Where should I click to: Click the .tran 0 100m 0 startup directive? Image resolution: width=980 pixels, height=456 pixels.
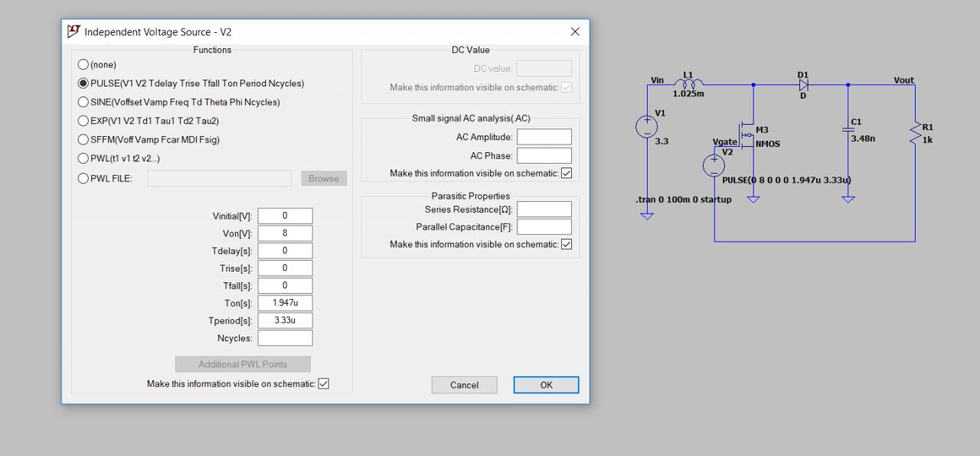pos(683,200)
